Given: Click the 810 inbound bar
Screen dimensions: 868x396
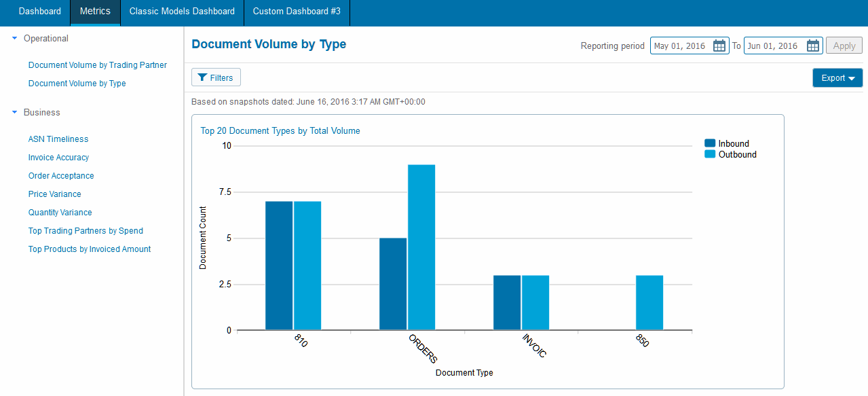Looking at the screenshot, I should coord(279,266).
